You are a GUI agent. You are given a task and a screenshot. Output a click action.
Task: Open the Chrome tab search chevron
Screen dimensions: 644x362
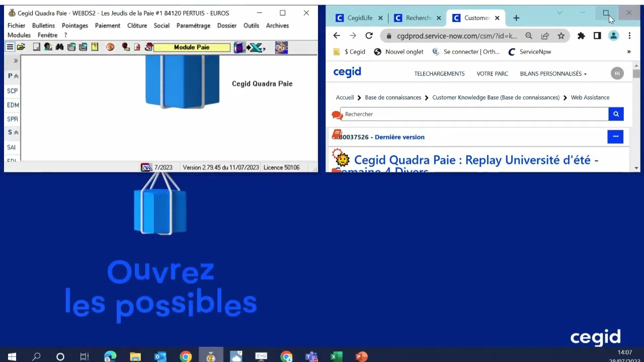pyautogui.click(x=559, y=13)
